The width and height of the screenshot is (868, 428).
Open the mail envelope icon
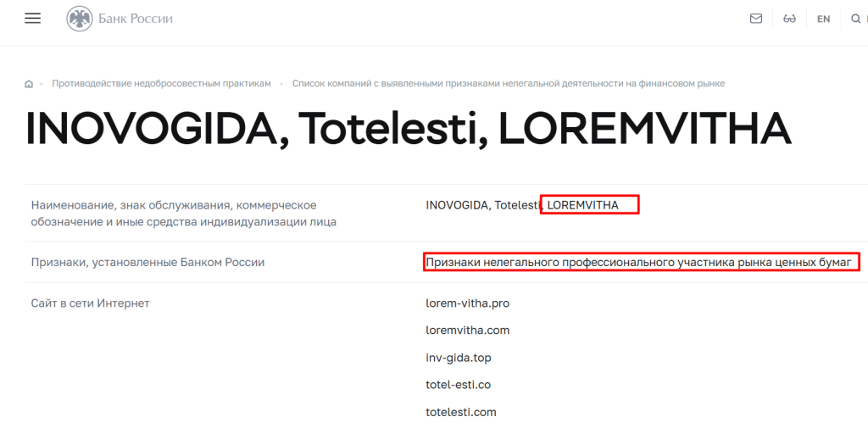pos(755,19)
